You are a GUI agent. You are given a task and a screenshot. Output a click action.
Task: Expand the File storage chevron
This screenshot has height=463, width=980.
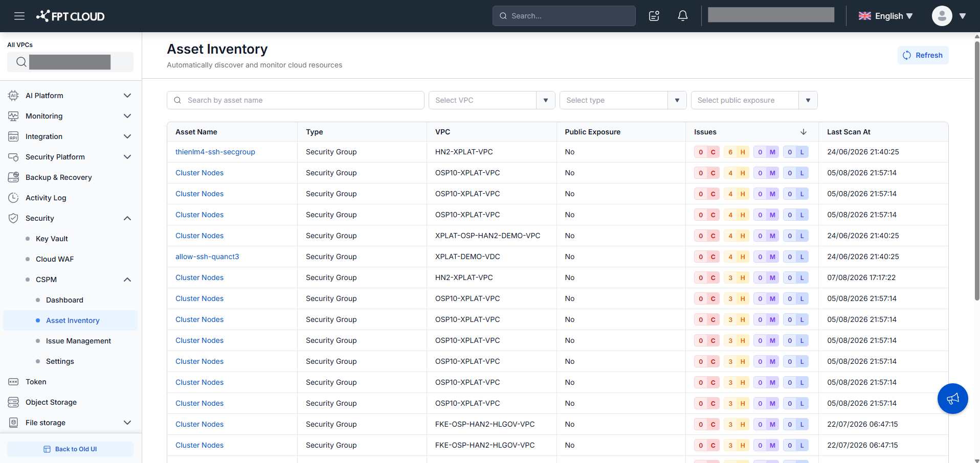pos(127,423)
